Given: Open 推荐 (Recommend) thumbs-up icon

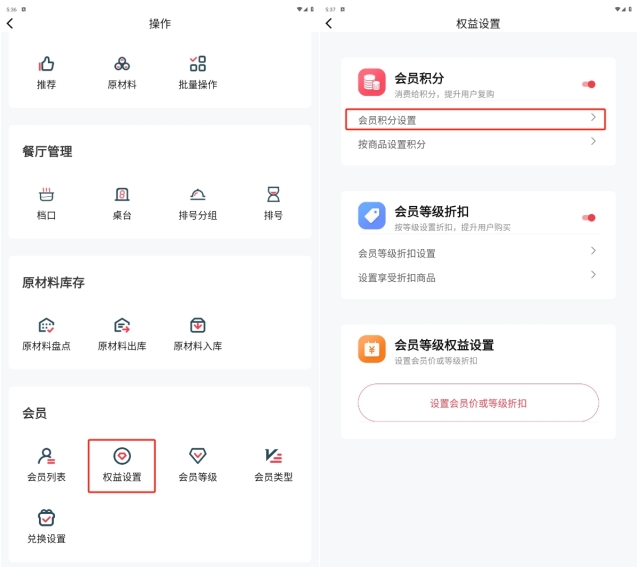Looking at the screenshot, I should (46, 64).
